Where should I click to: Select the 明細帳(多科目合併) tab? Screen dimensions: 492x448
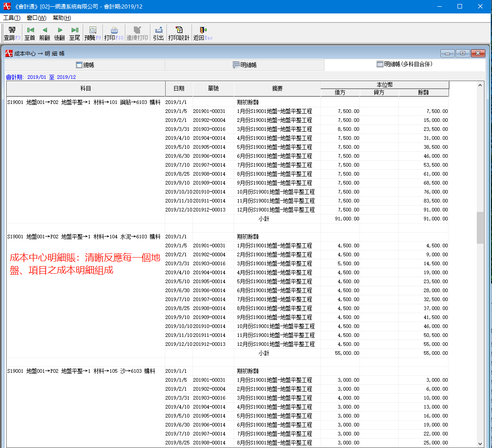(404, 65)
